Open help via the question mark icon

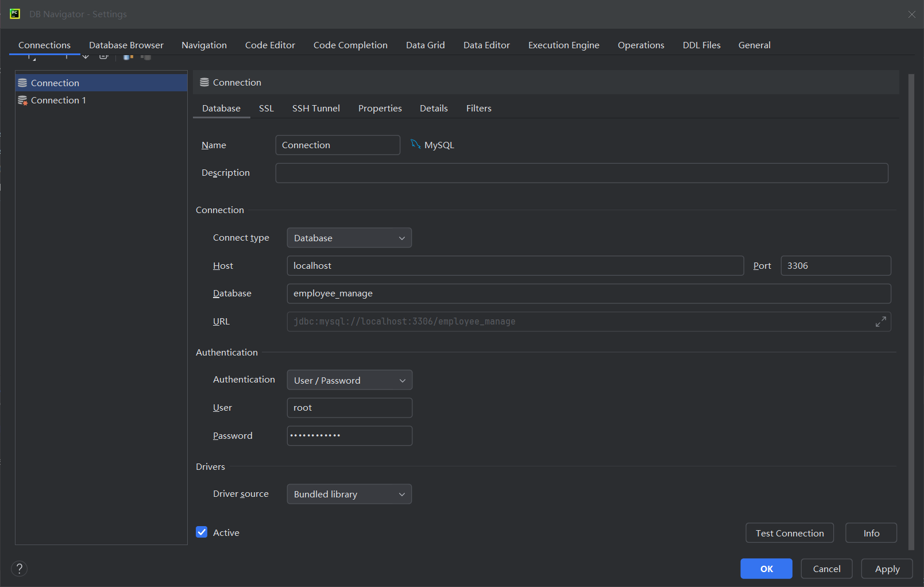click(x=20, y=569)
